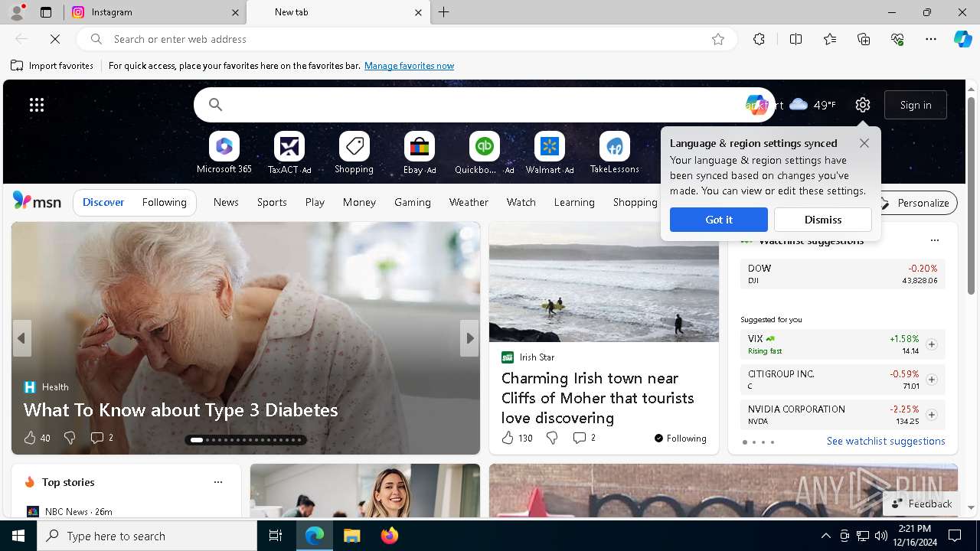The image size is (980, 551).
Task: Show hidden system tray icons
Action: click(x=825, y=536)
